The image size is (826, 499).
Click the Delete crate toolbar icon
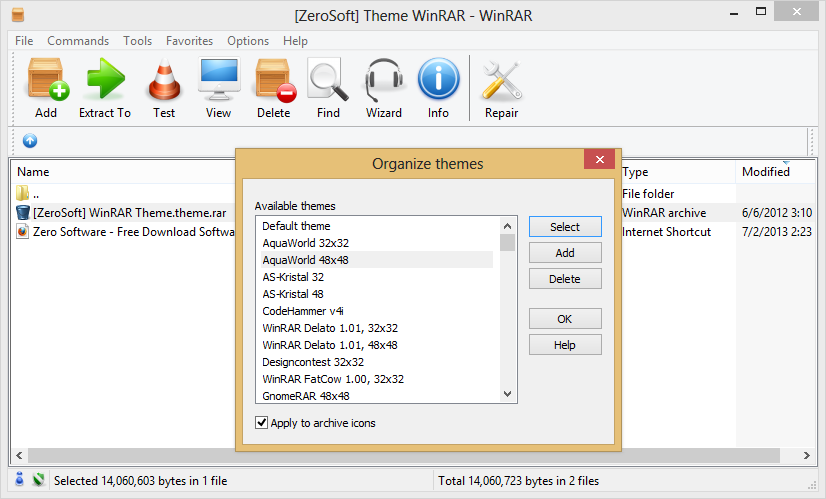pos(276,80)
